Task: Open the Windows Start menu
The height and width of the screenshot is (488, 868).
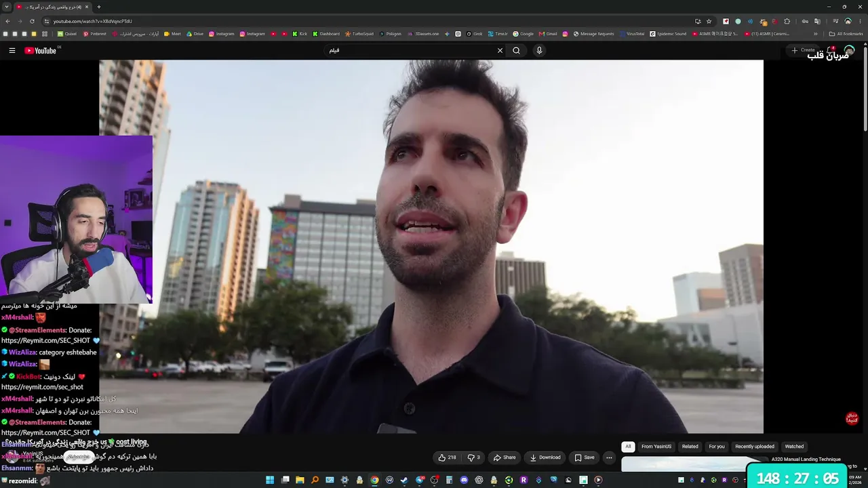Action: 270,480
